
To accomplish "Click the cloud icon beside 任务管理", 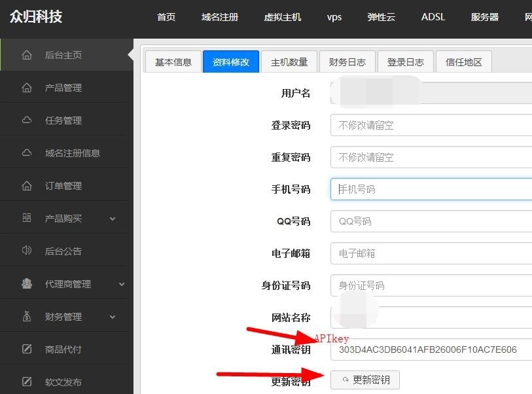I will [x=26, y=120].
